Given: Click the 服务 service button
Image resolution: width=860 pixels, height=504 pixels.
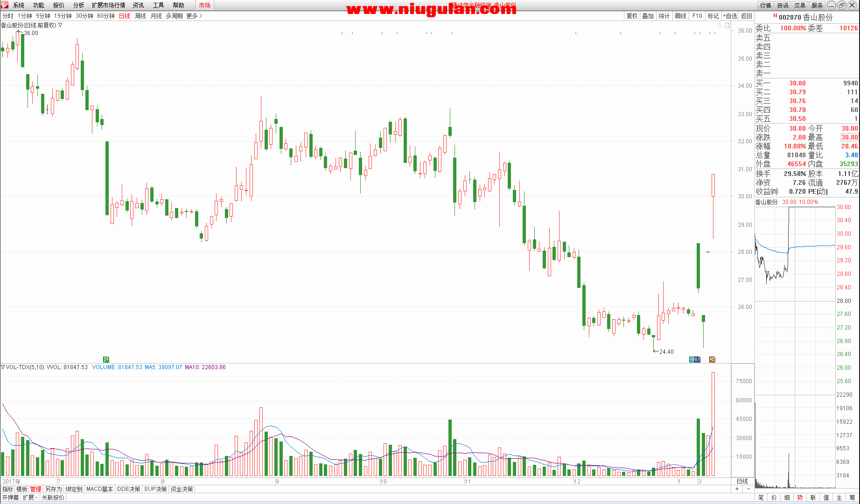Looking at the screenshot, I should (x=817, y=5).
